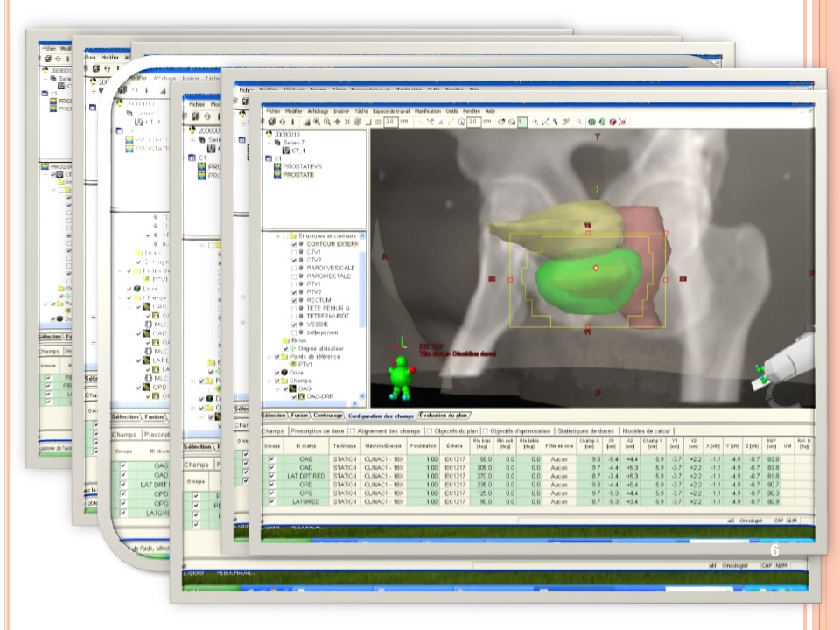Collapse the Champs tree node
Screen dimensions: 840x630
tap(271, 381)
